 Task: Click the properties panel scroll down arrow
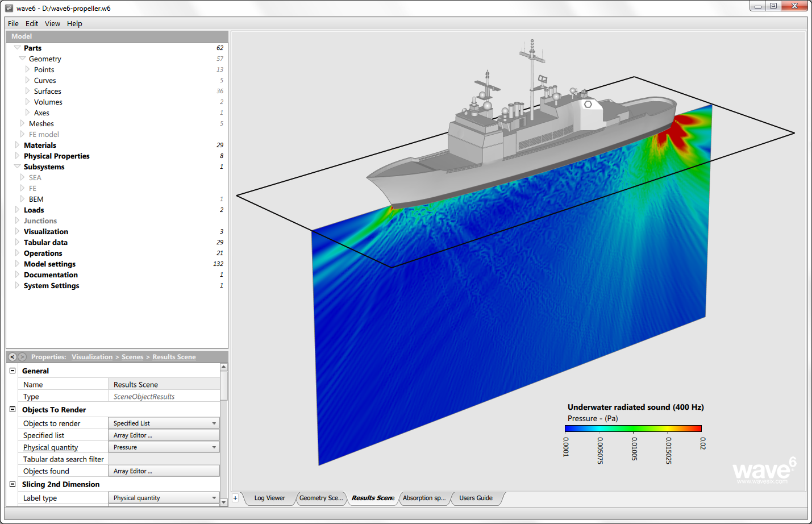click(224, 502)
